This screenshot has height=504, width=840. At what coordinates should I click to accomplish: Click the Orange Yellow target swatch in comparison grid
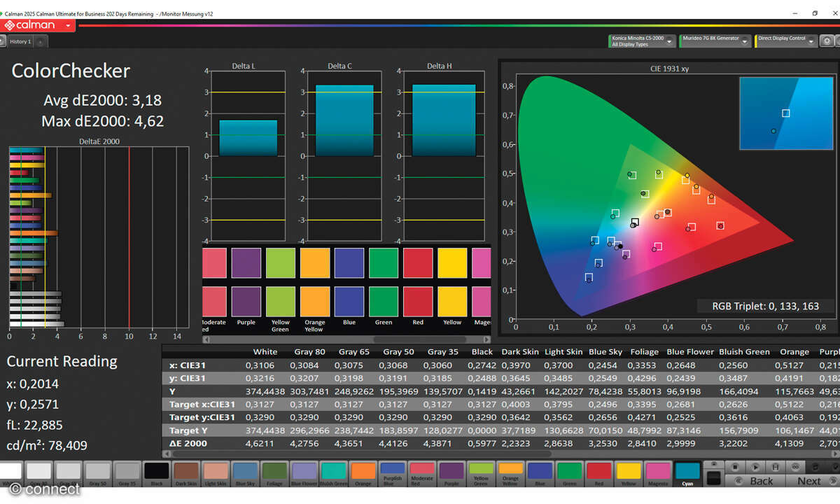click(314, 301)
